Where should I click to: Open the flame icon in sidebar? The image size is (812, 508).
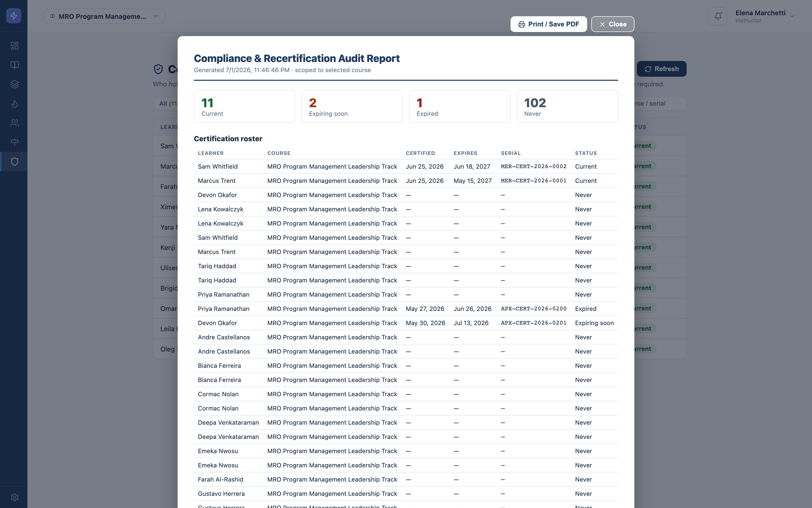(x=14, y=103)
